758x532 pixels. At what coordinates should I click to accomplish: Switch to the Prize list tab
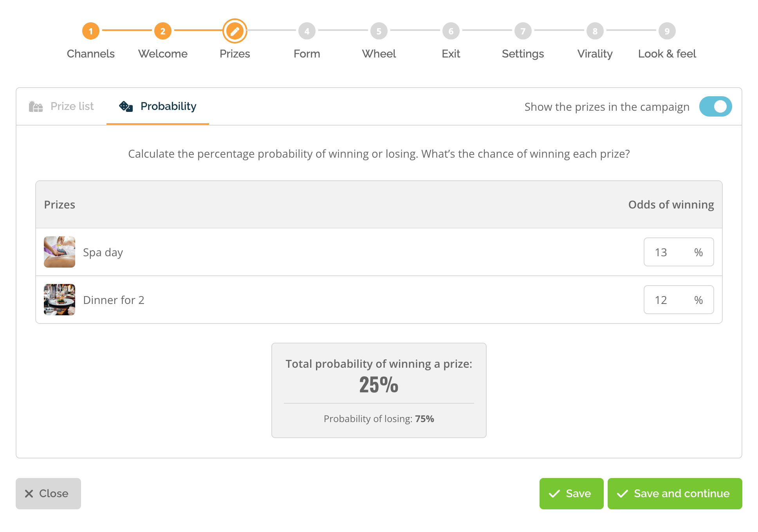61,106
